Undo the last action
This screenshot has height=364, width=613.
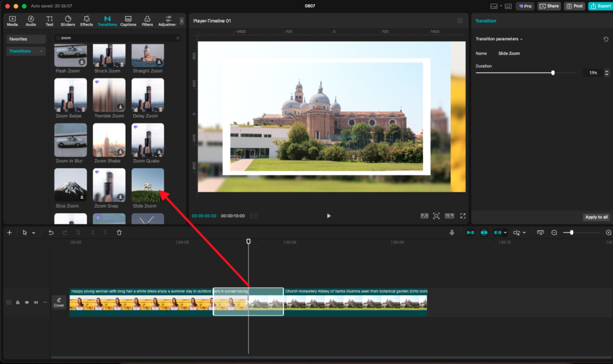[x=51, y=233]
